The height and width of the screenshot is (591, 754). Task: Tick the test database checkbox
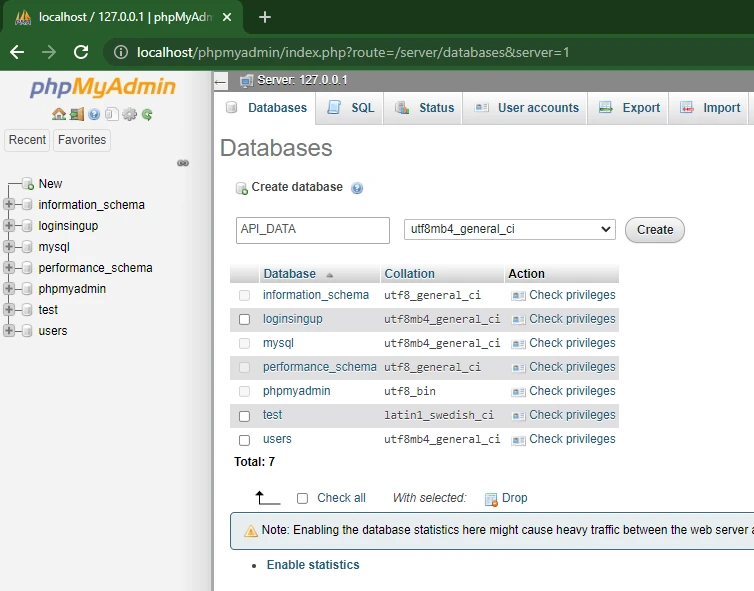tap(244, 416)
